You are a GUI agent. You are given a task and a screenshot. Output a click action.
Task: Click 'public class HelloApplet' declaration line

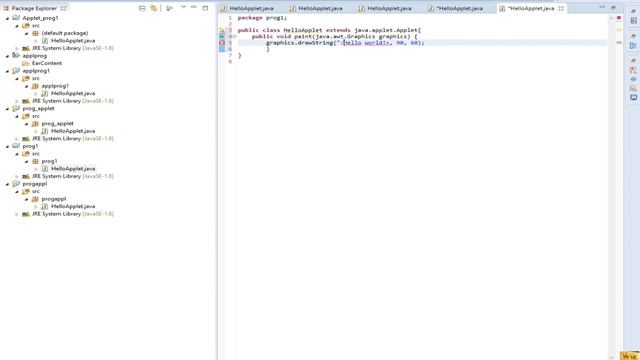point(329,30)
